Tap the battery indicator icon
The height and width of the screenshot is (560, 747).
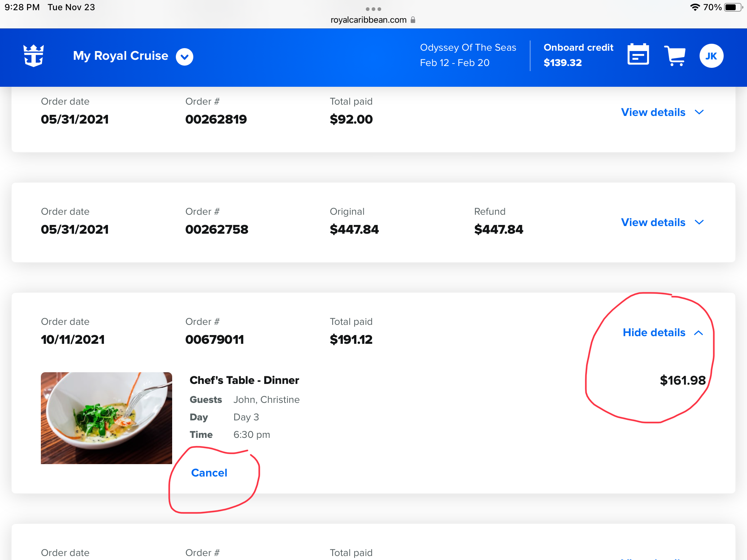coord(734,7)
